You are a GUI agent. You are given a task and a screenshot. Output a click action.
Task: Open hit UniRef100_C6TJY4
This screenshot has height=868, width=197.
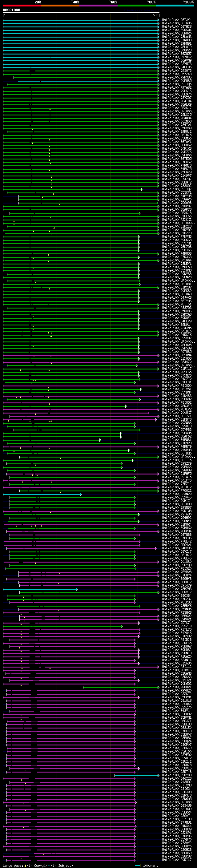[x=177, y=20]
